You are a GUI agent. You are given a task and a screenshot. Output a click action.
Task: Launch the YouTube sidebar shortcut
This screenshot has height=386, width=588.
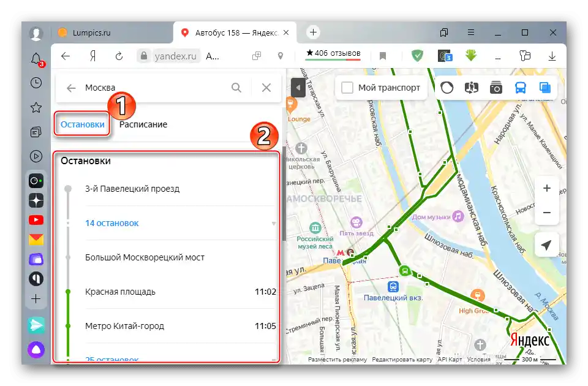pos(36,220)
